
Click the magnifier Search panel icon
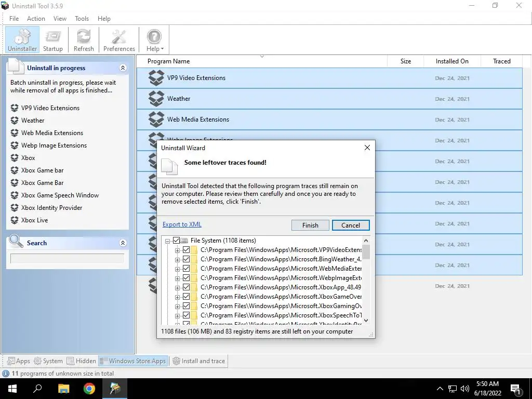pos(16,241)
